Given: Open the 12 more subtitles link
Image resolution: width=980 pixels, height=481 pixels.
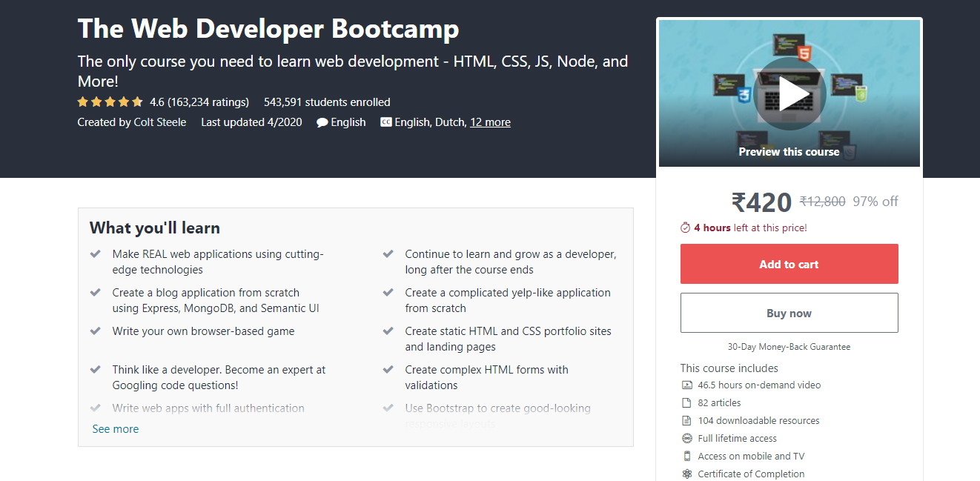Looking at the screenshot, I should [490, 122].
